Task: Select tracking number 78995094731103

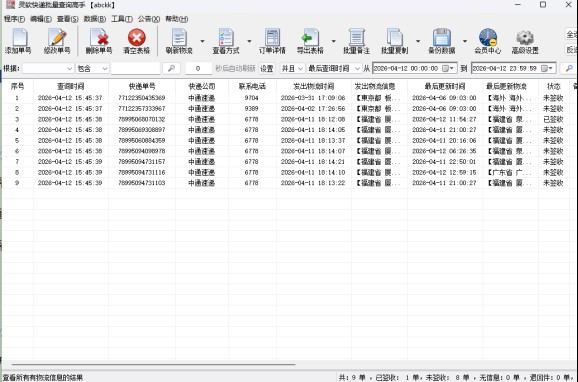Action: pyautogui.click(x=142, y=183)
